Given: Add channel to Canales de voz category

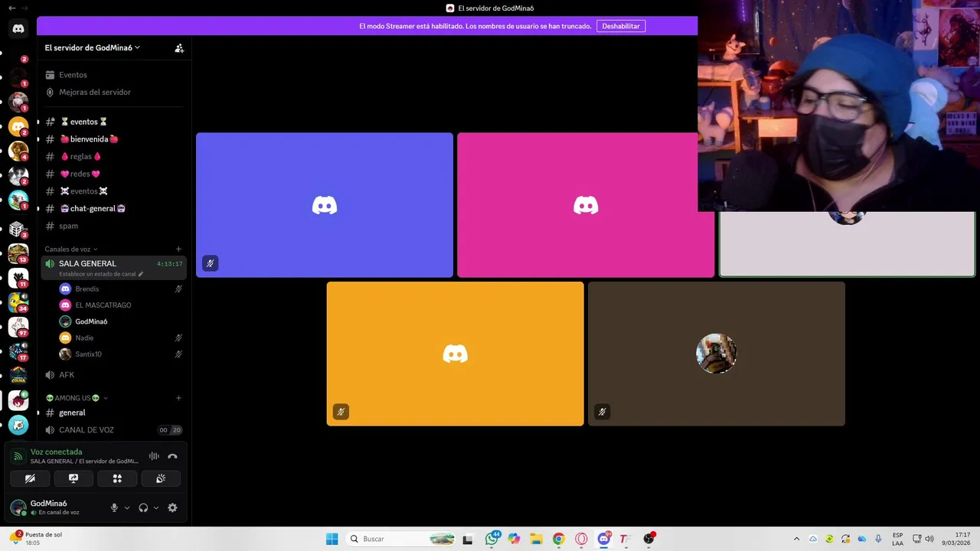Looking at the screenshot, I should 178,249.
